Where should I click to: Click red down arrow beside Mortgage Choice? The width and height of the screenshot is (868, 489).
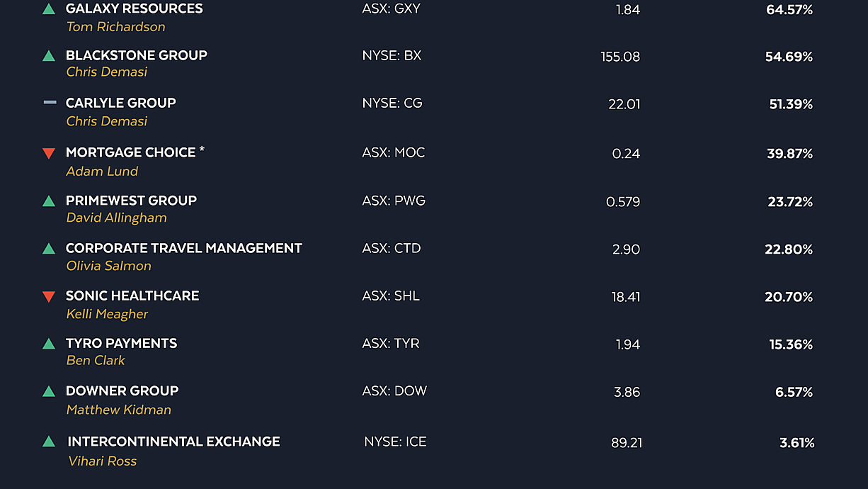coord(49,153)
